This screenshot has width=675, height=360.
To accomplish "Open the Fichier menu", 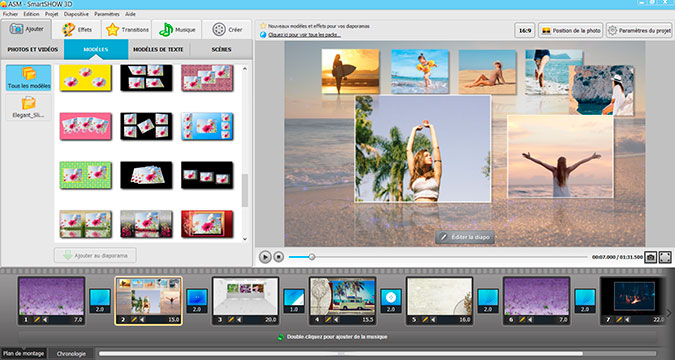I will pos(10,14).
